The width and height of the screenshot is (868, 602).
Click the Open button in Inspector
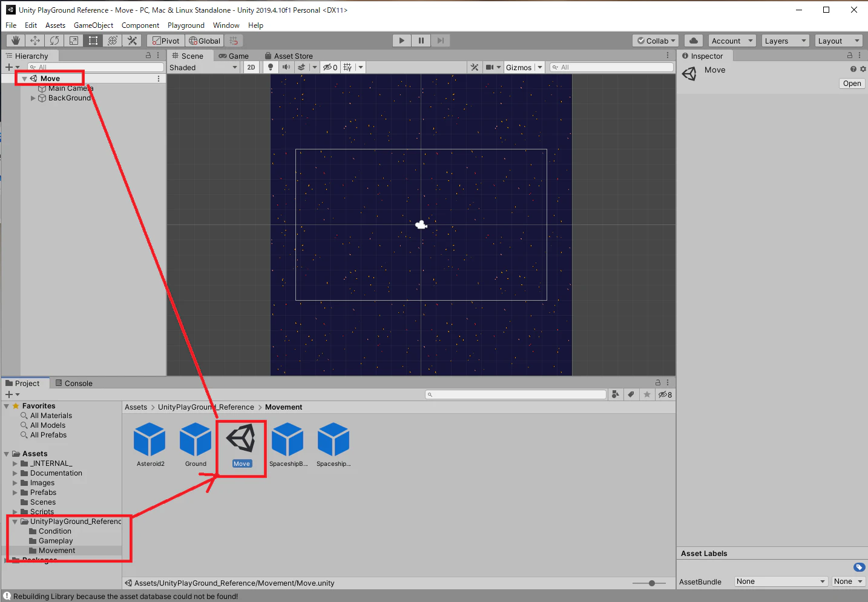(x=852, y=83)
